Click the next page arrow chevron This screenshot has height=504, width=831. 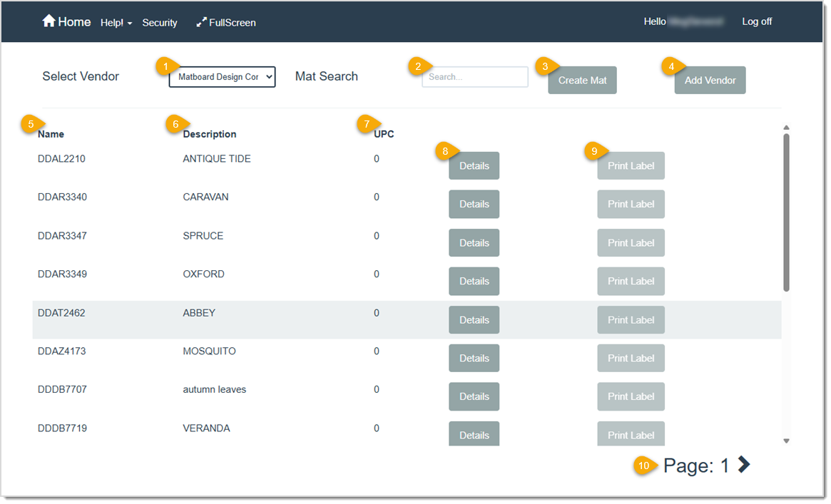point(743,465)
